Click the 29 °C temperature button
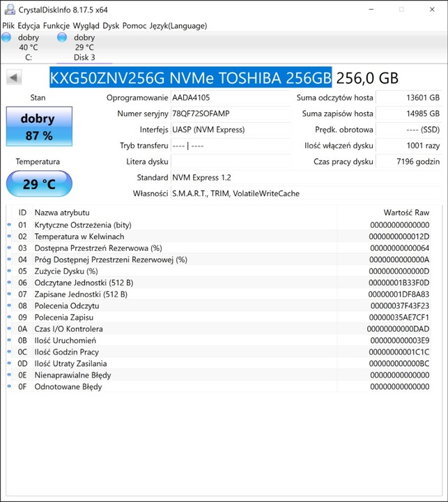 coord(39,184)
